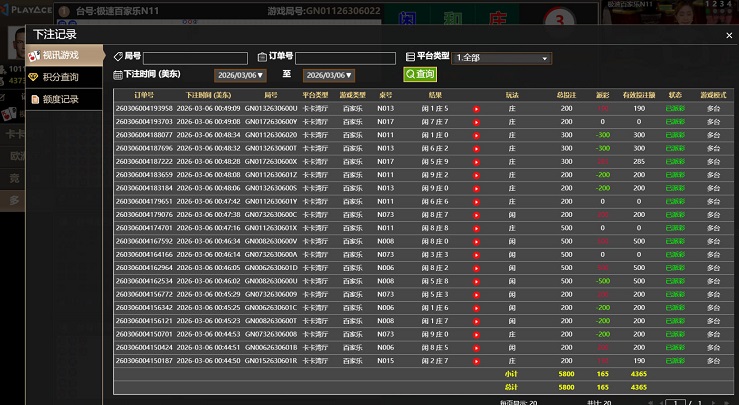Open replay icon for order 260306004188077
This screenshot has width=739, height=405.
tap(476, 134)
